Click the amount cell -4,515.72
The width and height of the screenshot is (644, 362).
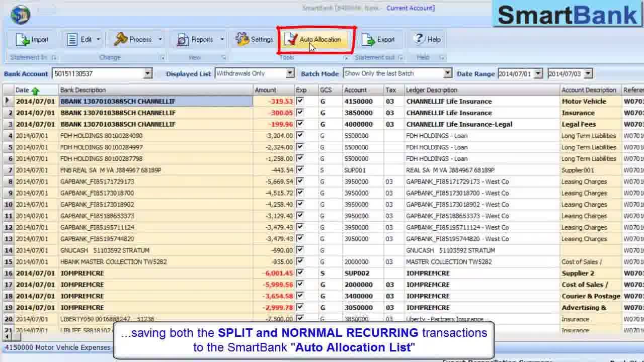274,193
